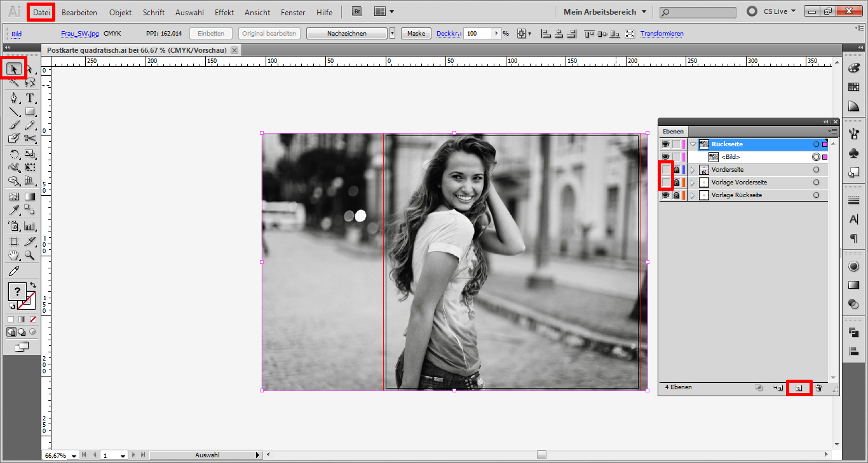Select the Zoom magnifier tool
The height and width of the screenshot is (463, 868).
tap(29, 256)
